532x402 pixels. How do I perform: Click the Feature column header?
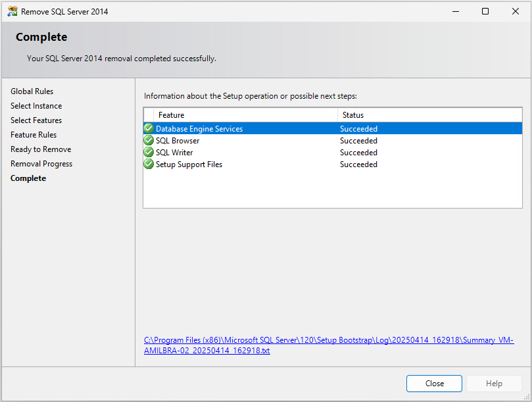pos(245,115)
